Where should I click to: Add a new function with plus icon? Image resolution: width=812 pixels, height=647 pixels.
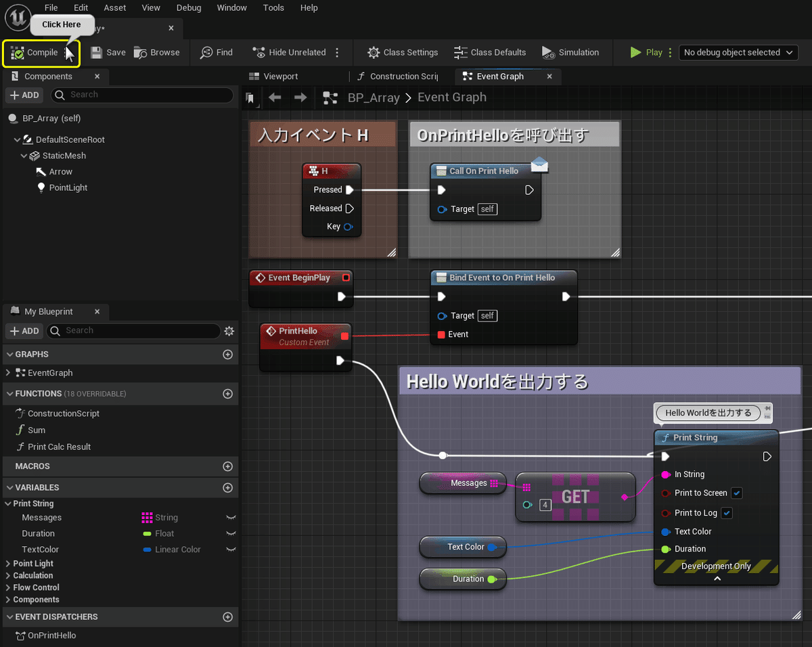pyautogui.click(x=228, y=394)
